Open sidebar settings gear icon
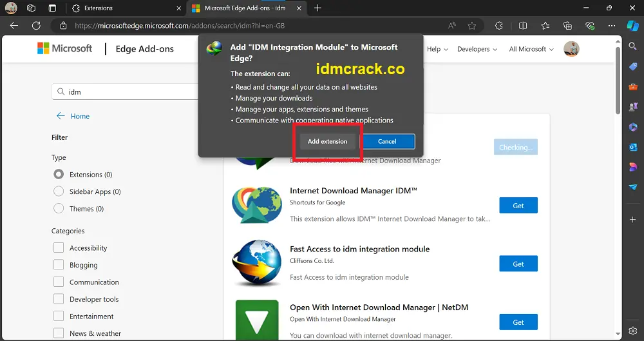The height and width of the screenshot is (341, 644). (x=633, y=331)
